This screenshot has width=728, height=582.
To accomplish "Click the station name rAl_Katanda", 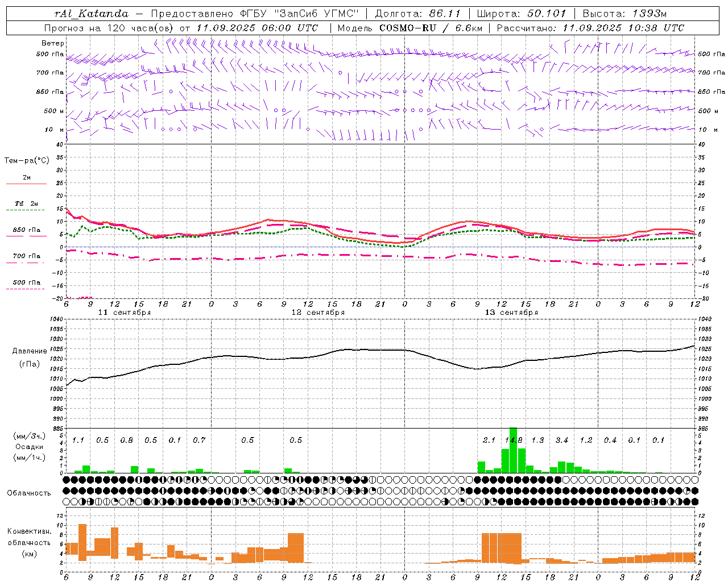I will (x=92, y=14).
